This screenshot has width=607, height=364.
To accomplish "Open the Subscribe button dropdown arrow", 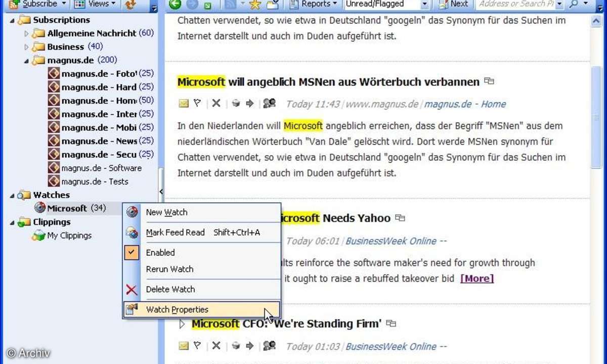I will coord(64,4).
